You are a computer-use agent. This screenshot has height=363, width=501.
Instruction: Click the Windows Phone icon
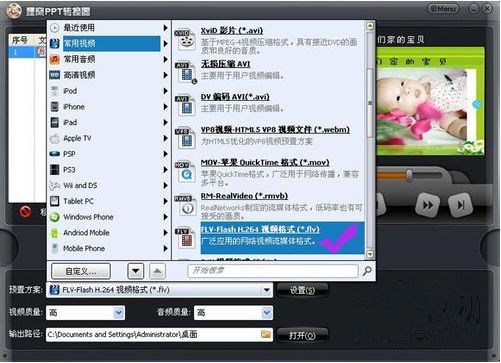(54, 217)
